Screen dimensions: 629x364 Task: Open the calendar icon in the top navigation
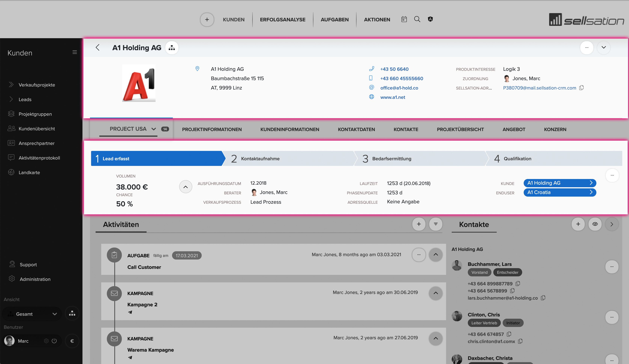click(404, 19)
